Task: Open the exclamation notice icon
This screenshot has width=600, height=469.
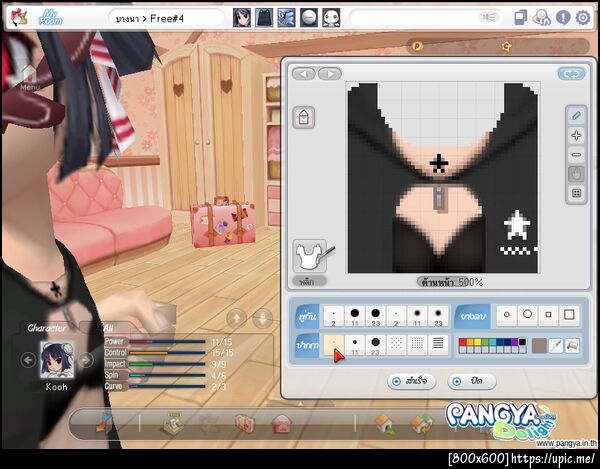Action: (x=562, y=18)
